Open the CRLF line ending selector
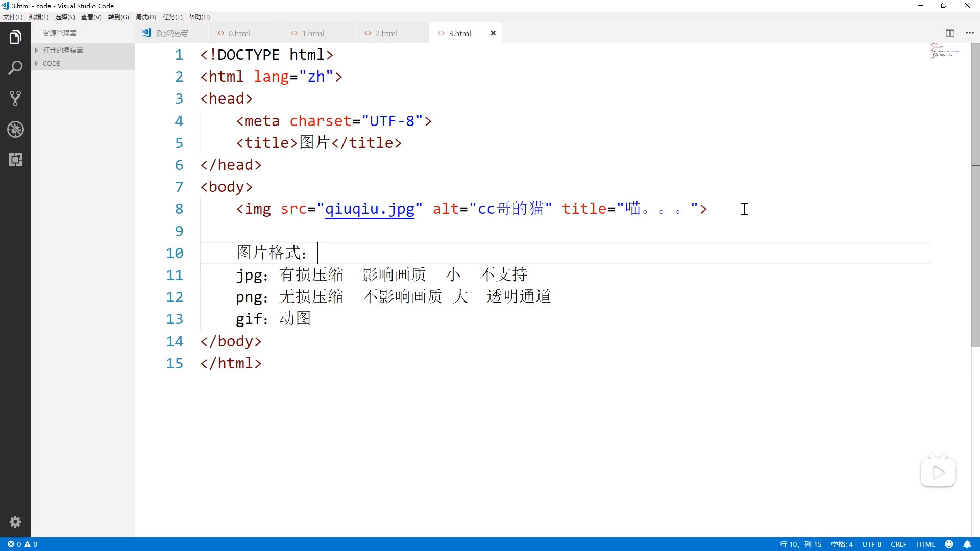Image resolution: width=980 pixels, height=551 pixels. pyautogui.click(x=898, y=544)
